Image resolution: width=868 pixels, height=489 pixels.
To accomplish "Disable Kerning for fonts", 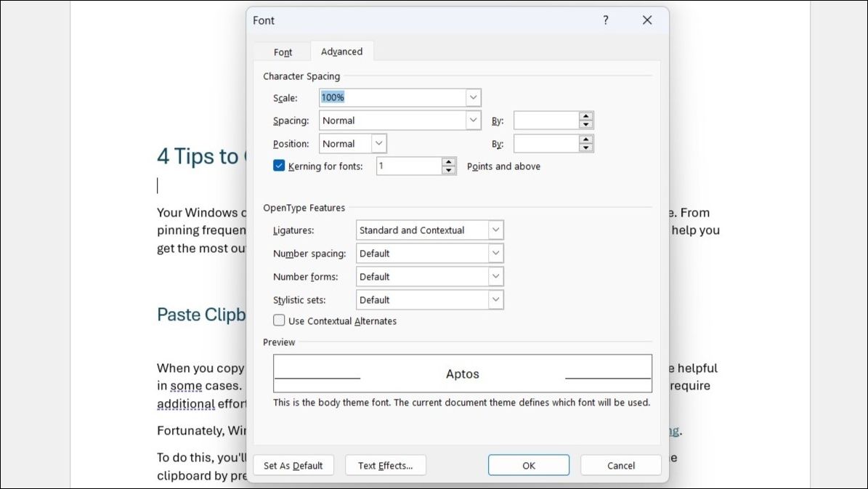I will [278, 166].
